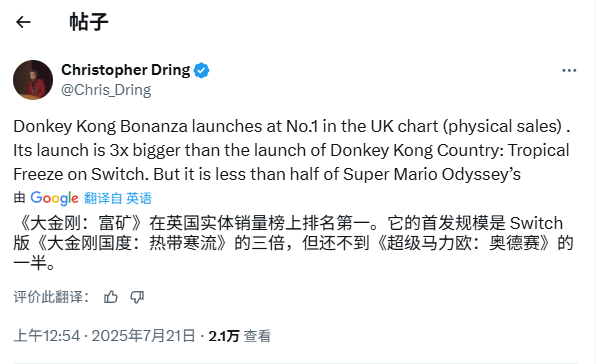Image resolution: width=597 pixels, height=364 pixels.
Task: Open the Christopher Dring display name
Action: [126, 70]
